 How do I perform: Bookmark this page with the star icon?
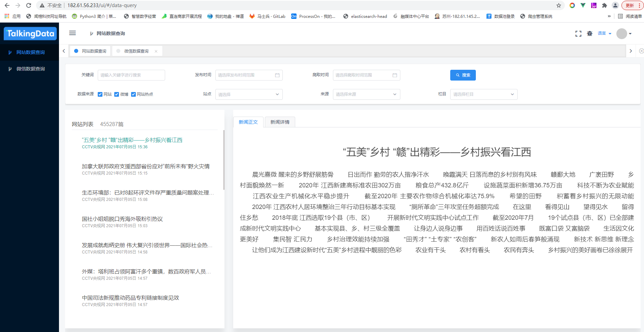pyautogui.click(x=559, y=5)
